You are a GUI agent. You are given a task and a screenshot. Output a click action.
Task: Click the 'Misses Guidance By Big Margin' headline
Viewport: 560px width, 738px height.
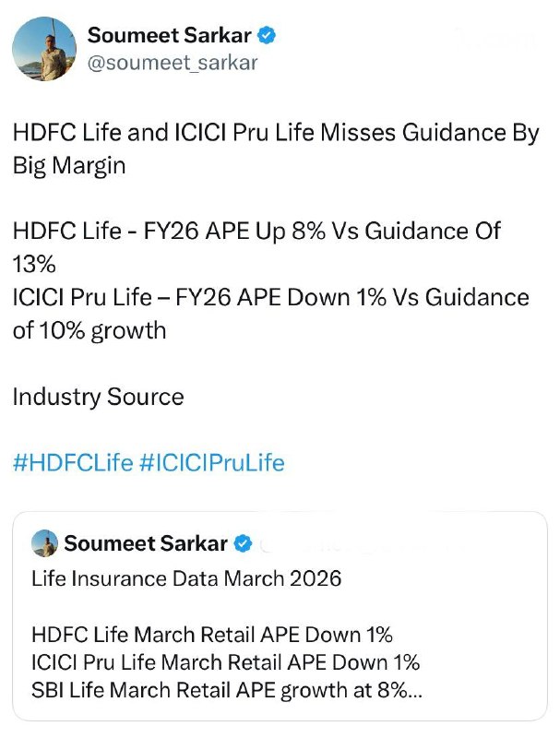click(274, 149)
